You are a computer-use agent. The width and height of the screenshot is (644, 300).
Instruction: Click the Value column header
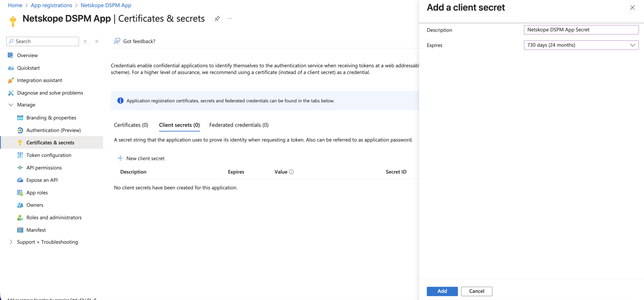click(281, 172)
